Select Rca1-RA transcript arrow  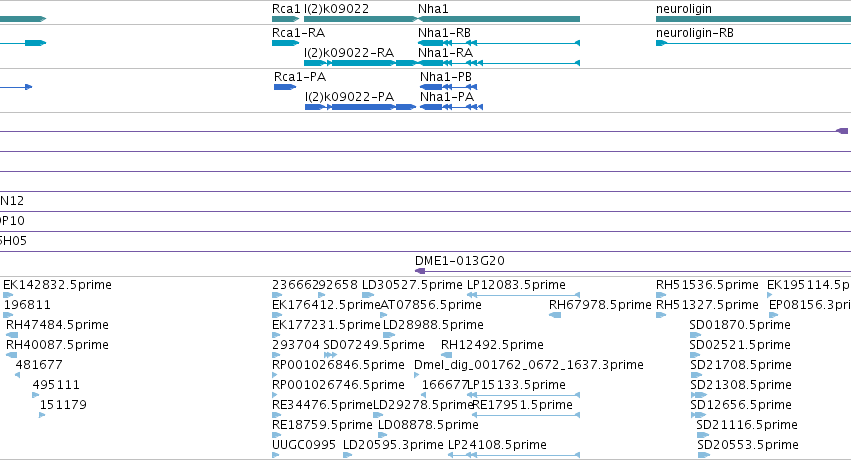285,43
